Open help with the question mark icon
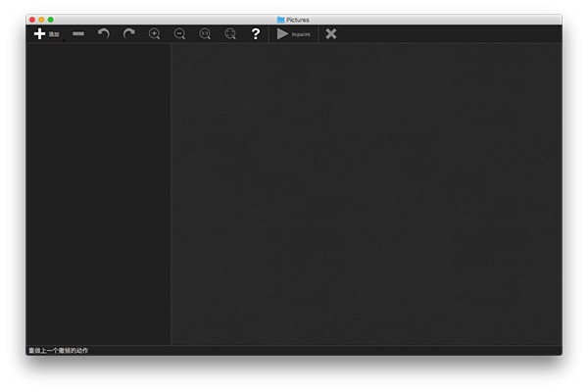Screen dimensions: 588x392 coord(256,33)
